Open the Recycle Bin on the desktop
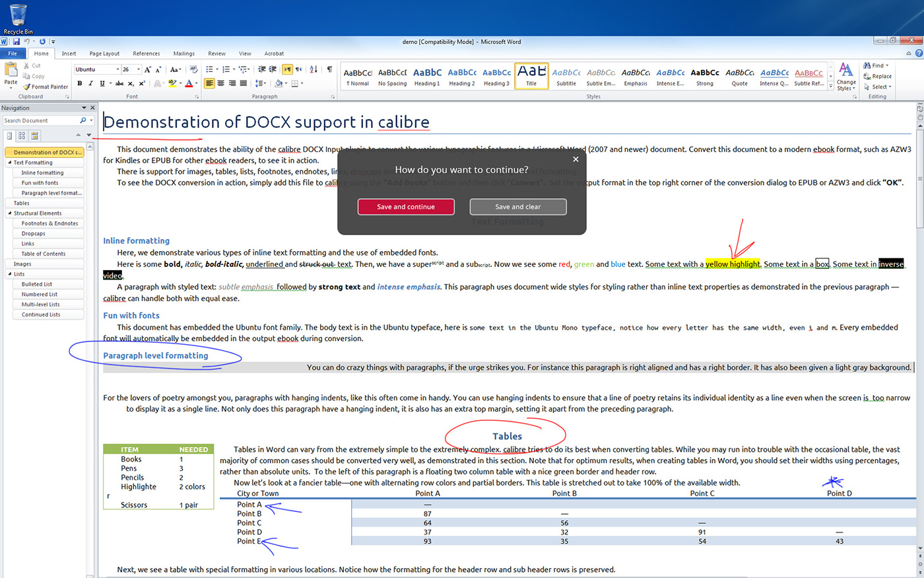924x578 pixels. [18, 18]
